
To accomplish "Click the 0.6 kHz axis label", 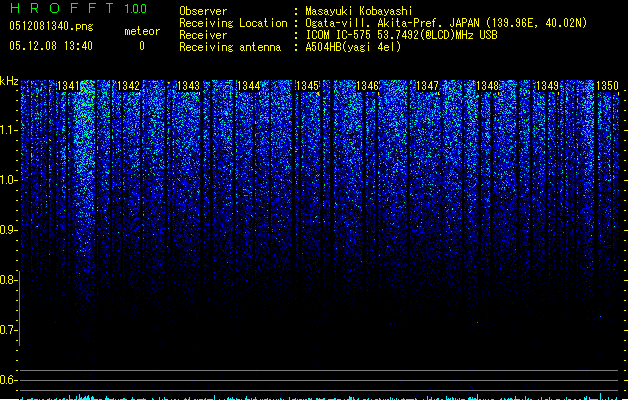I will (8, 380).
